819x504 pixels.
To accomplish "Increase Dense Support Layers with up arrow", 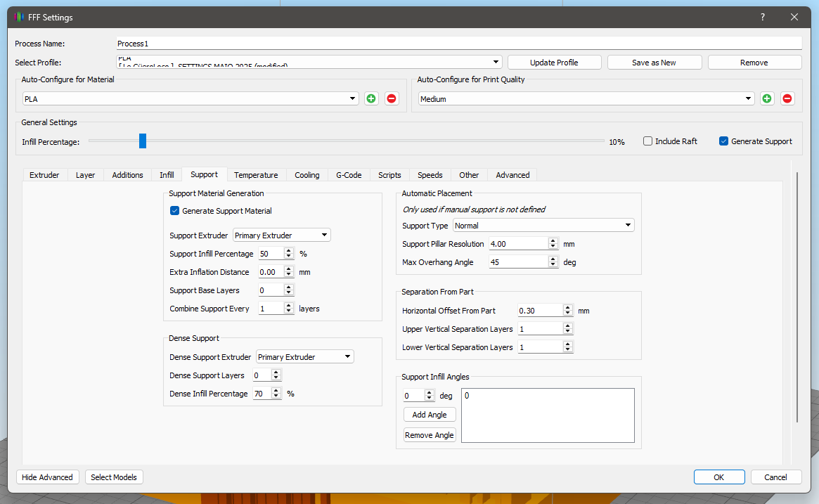I will click(x=276, y=372).
